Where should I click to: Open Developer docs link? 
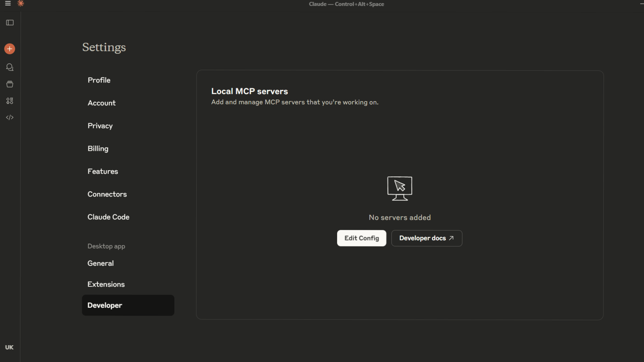coord(427,238)
